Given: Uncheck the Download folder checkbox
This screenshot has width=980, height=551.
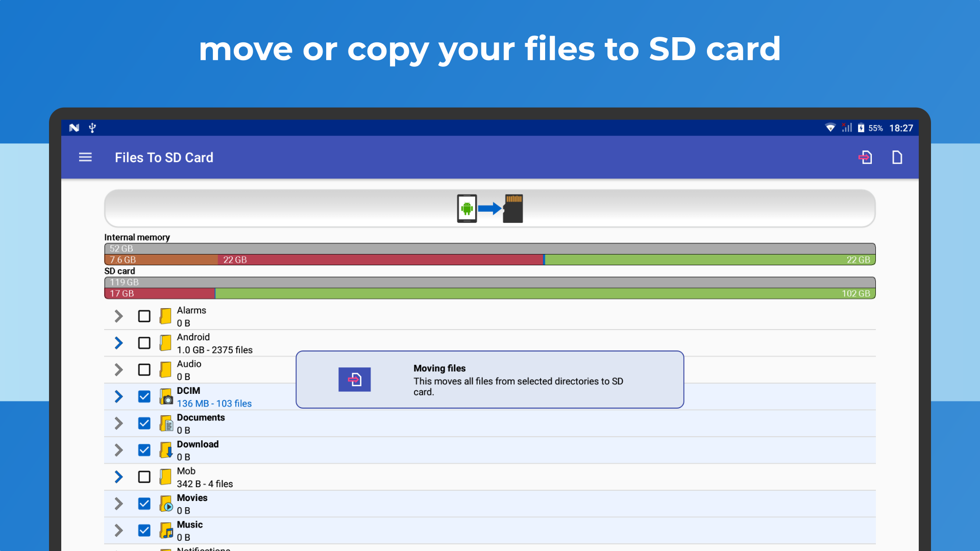Looking at the screenshot, I should [x=144, y=450].
